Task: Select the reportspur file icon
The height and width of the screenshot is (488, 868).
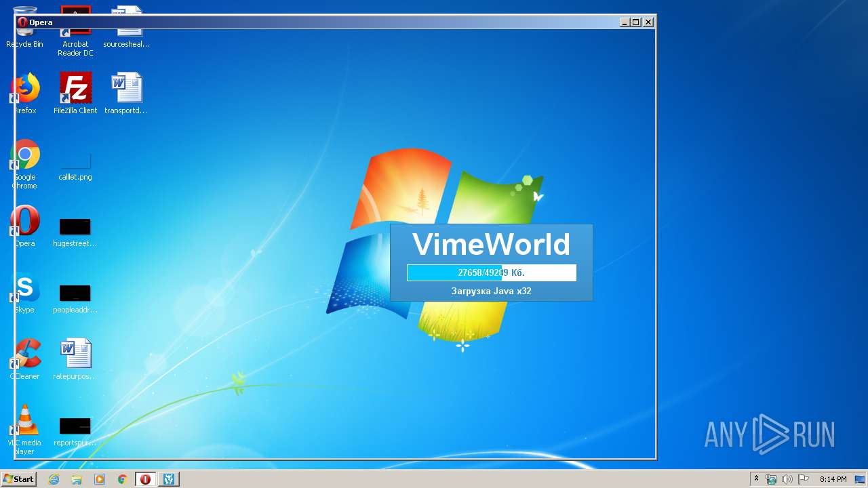Action: coord(75,432)
